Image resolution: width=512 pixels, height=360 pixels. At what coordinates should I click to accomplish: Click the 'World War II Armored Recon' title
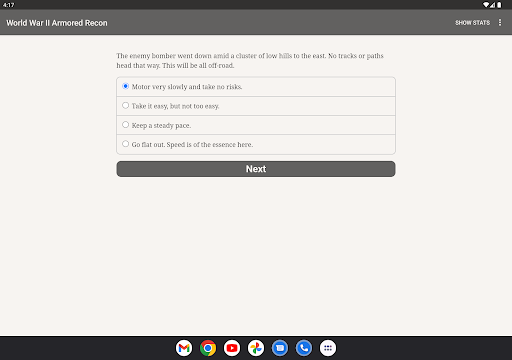tap(57, 23)
